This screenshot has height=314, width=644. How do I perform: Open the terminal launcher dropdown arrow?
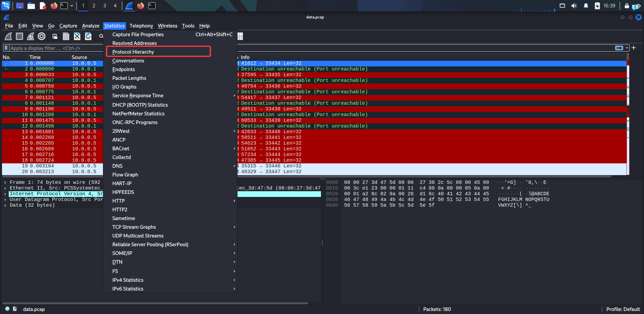[72, 6]
